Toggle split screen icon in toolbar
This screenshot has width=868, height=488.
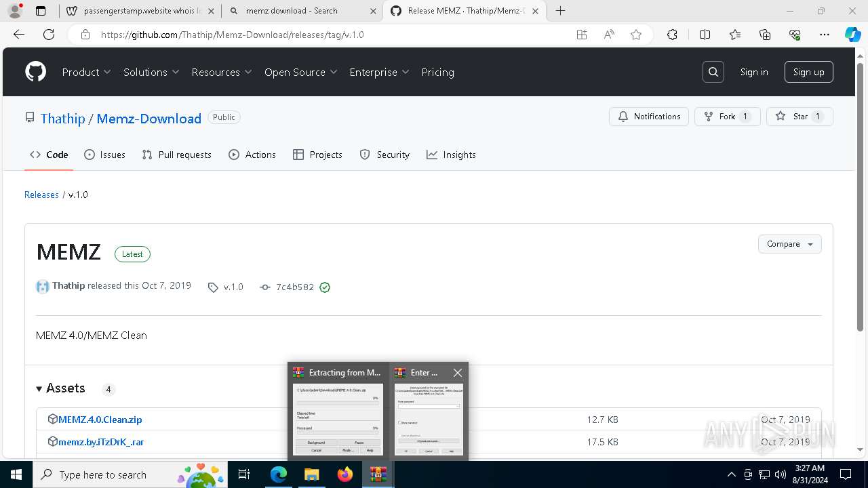point(705,35)
